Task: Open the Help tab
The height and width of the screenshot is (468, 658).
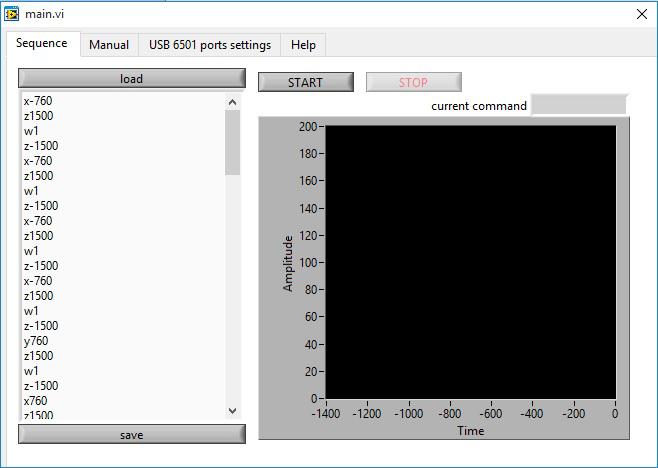Action: pyautogui.click(x=303, y=45)
